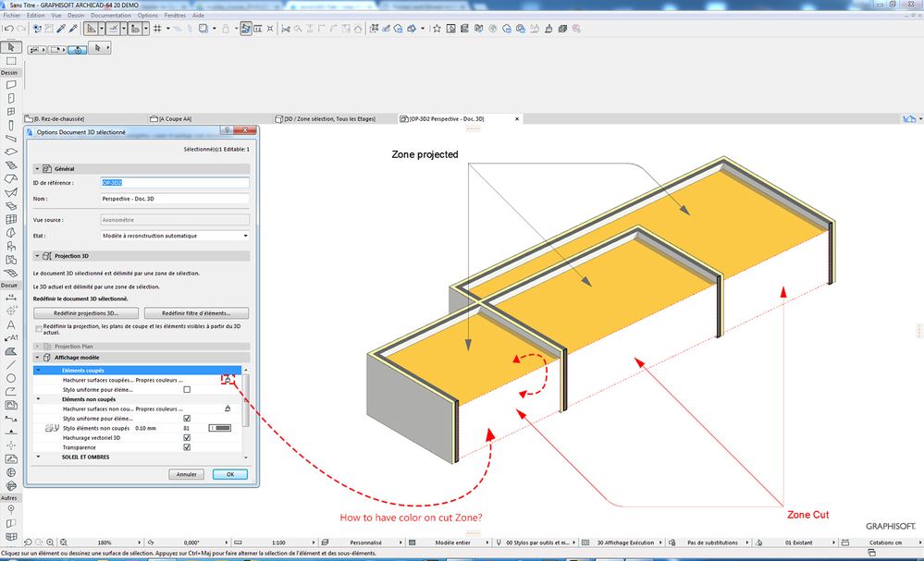Open the Etat dropdown list
The height and width of the screenshot is (561, 924).
[174, 236]
